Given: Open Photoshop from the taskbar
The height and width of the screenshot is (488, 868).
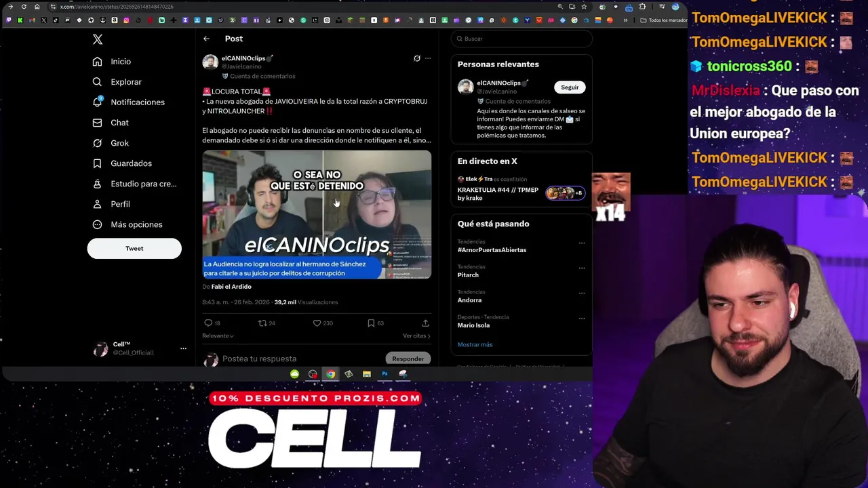Looking at the screenshot, I should (384, 374).
